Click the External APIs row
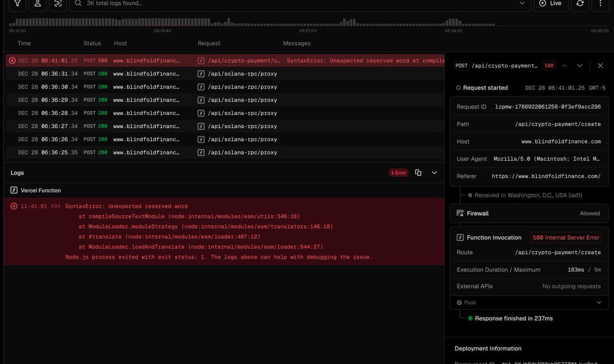 pos(529,286)
